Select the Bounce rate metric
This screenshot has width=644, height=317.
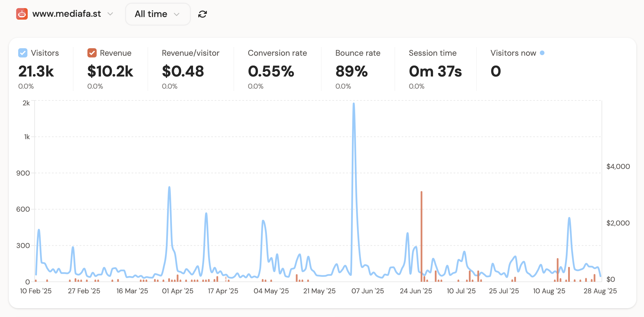click(x=357, y=53)
